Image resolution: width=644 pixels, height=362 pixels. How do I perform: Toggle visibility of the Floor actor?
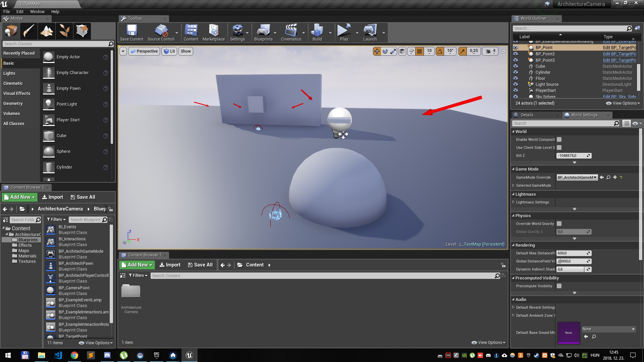tap(516, 78)
